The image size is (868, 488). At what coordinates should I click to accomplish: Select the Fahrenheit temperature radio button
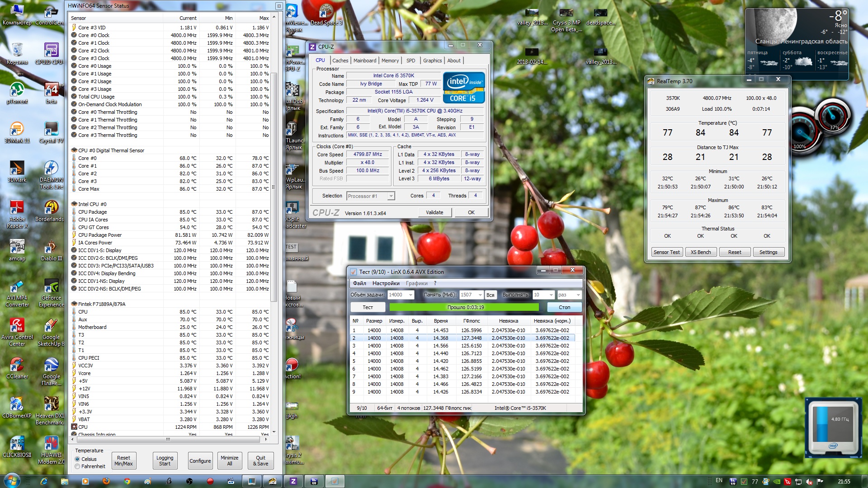(x=77, y=466)
